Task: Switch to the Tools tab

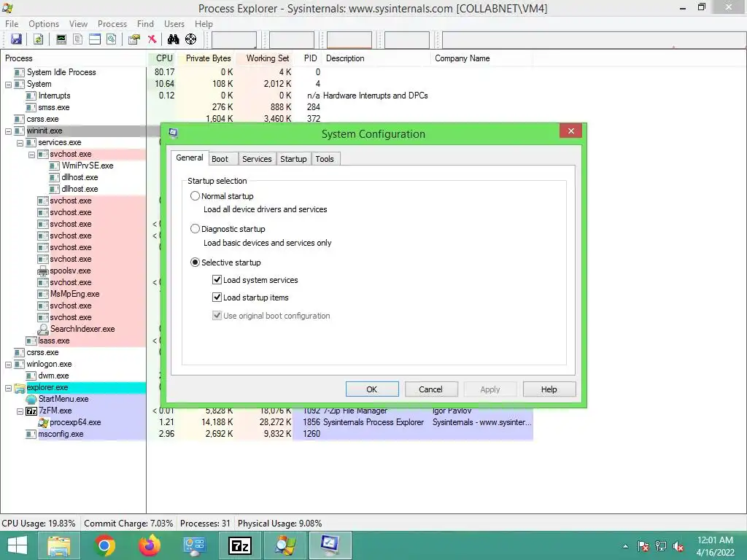Action: click(325, 159)
